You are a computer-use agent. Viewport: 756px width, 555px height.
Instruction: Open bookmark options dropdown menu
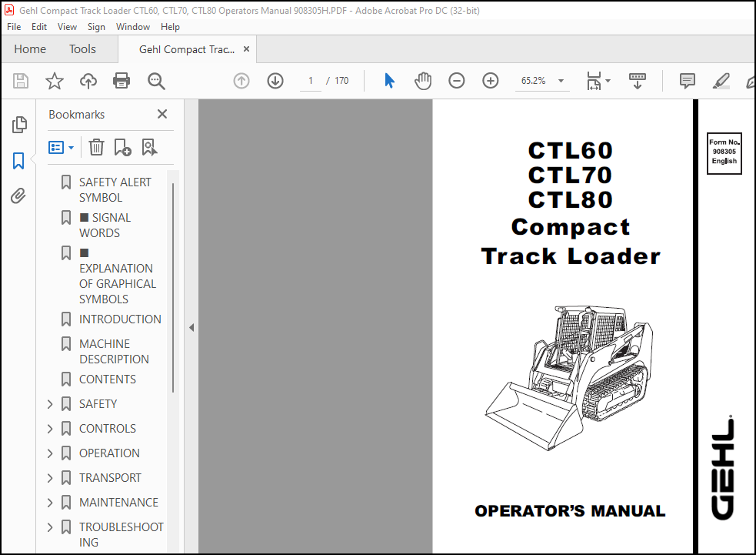click(62, 147)
